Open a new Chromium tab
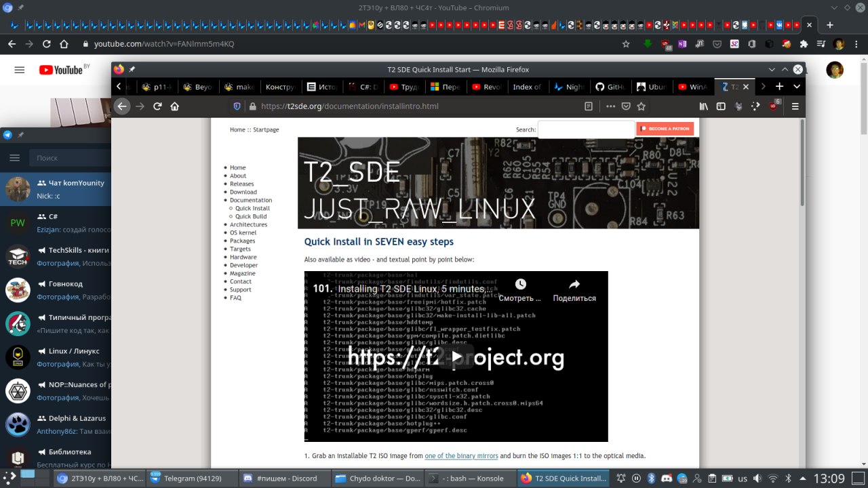 829,25
